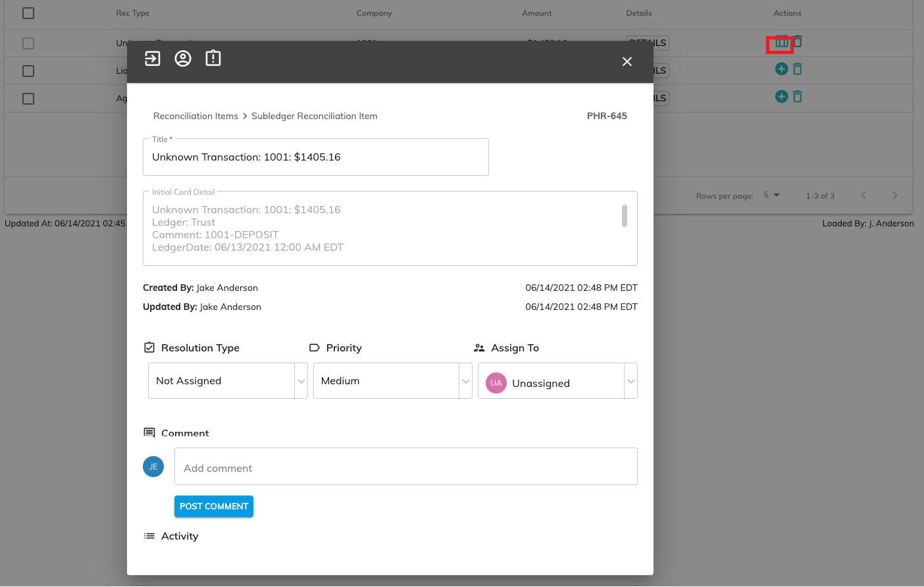Click the exit arrow icon in modal header
The image size is (924, 587).
click(153, 59)
